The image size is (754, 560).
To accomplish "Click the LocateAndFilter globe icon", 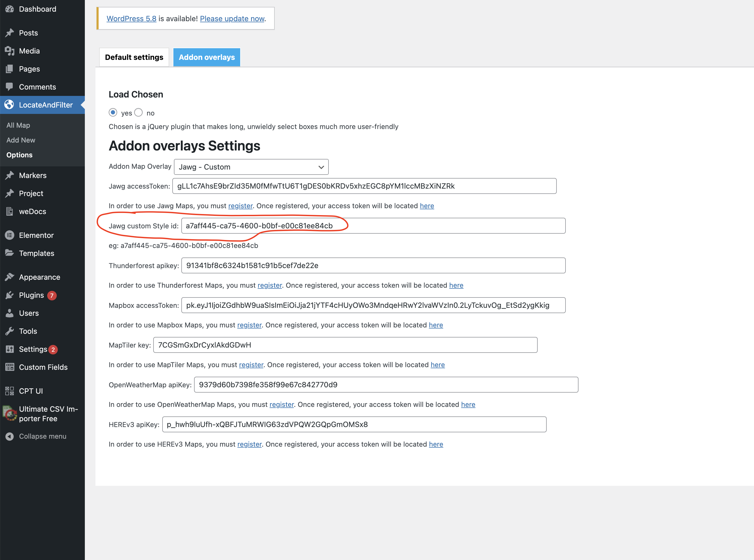I will (10, 105).
